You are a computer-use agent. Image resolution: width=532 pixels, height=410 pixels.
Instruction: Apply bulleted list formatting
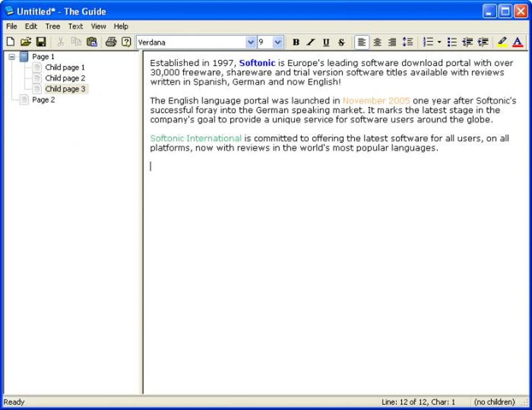click(452, 42)
